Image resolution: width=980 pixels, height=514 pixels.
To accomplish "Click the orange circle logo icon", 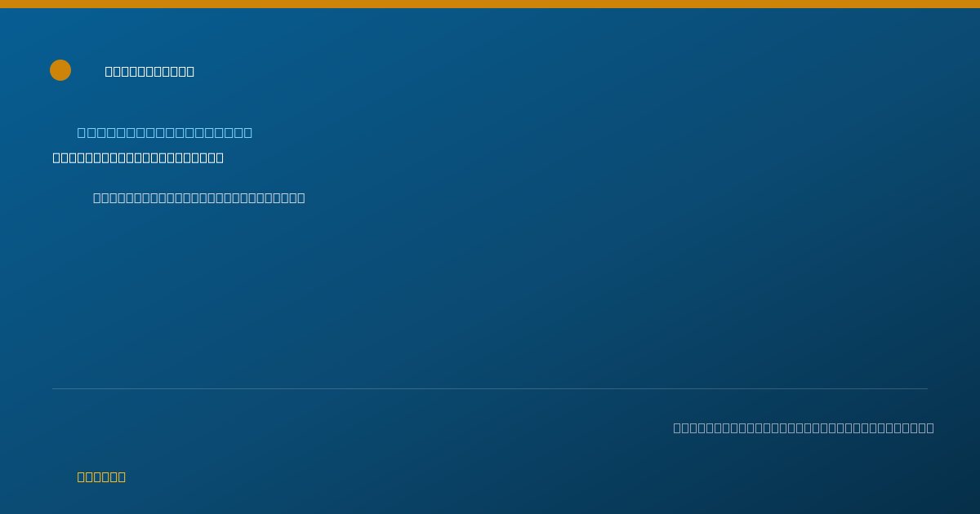I will pos(60,70).
